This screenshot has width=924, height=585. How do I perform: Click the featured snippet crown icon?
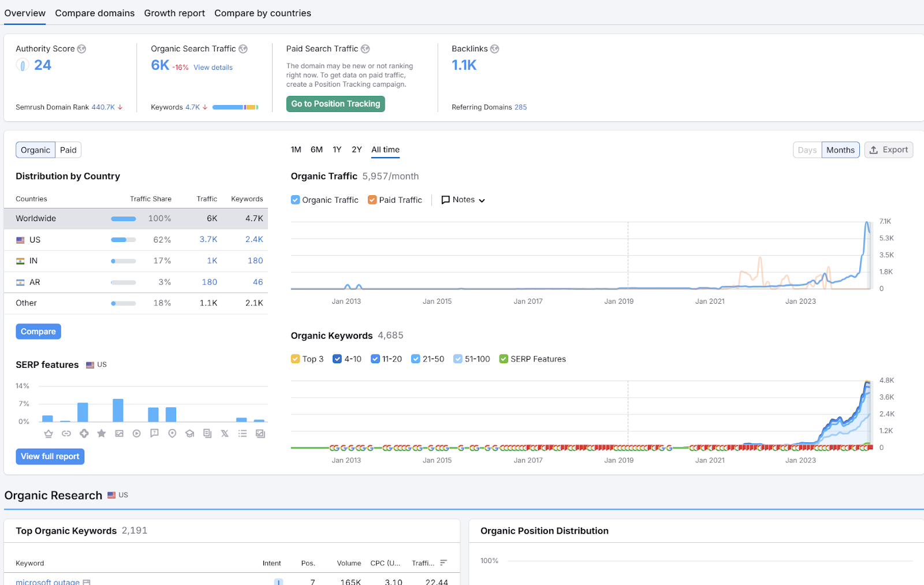pos(49,434)
